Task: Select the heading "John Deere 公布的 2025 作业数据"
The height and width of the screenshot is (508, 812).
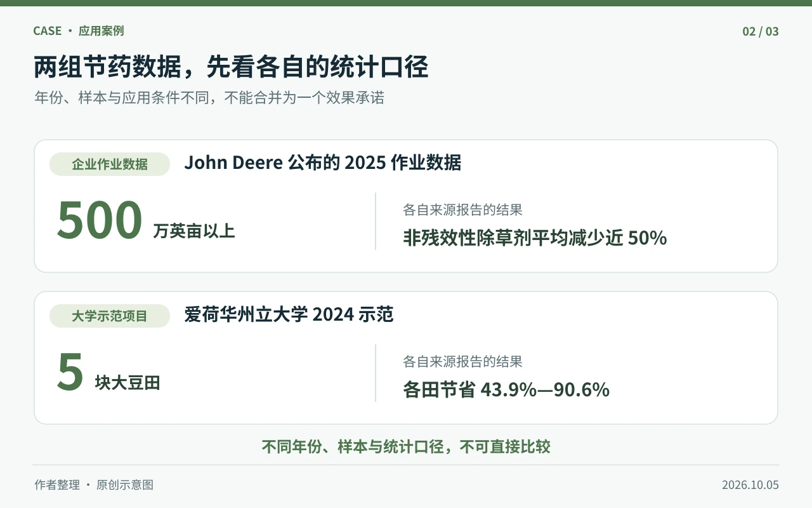Action: tap(323, 163)
